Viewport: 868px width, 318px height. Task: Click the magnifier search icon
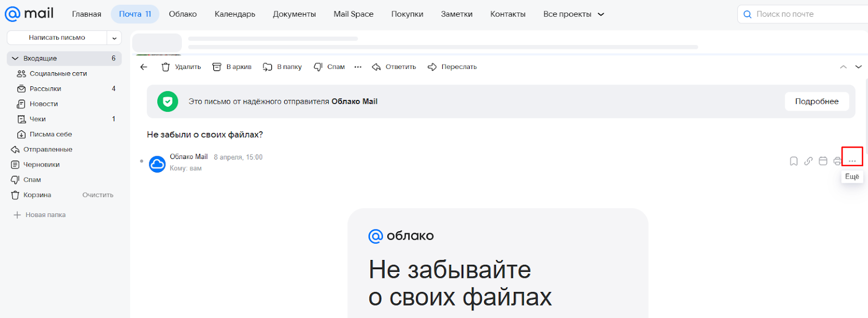click(748, 14)
